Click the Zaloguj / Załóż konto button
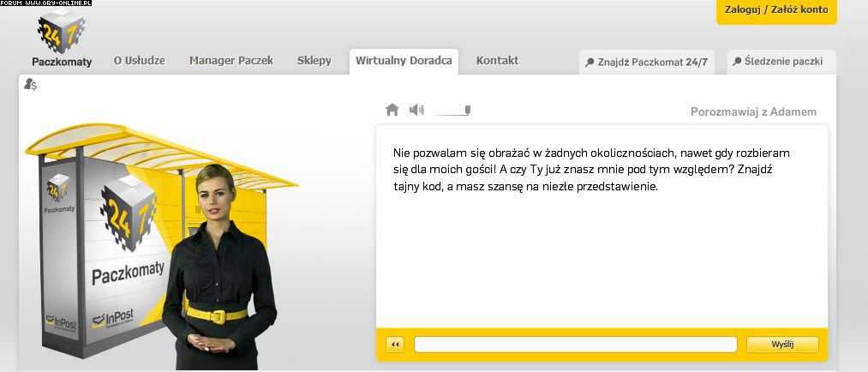Viewport: 868px width, 372px height. (x=776, y=11)
